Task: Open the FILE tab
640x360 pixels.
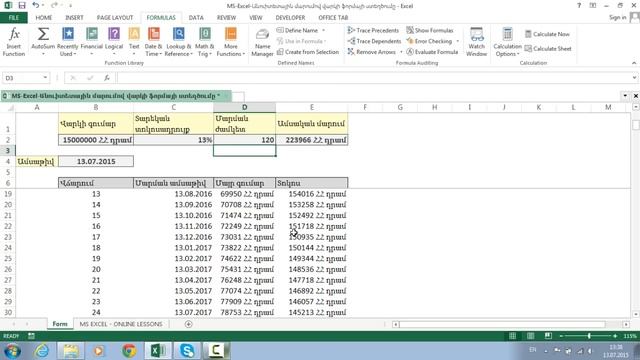Action: click(x=14, y=18)
